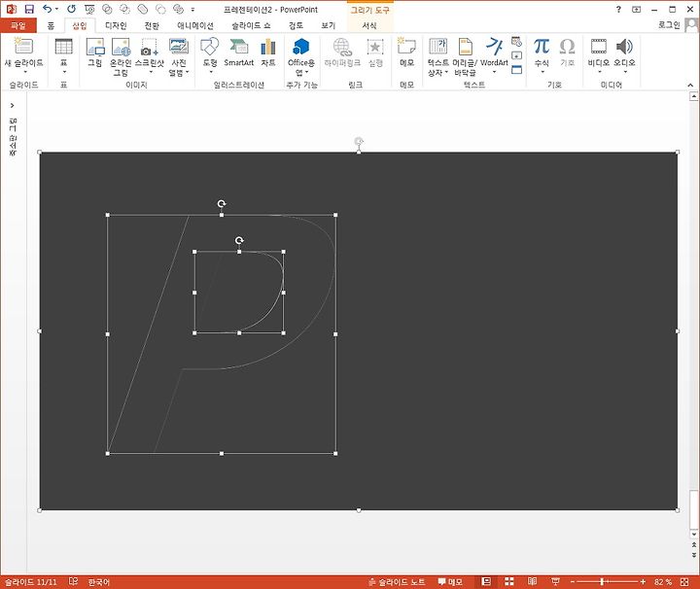The height and width of the screenshot is (589, 700).
Task: Save the presentation from the quick access toolbar
Action: (29, 9)
